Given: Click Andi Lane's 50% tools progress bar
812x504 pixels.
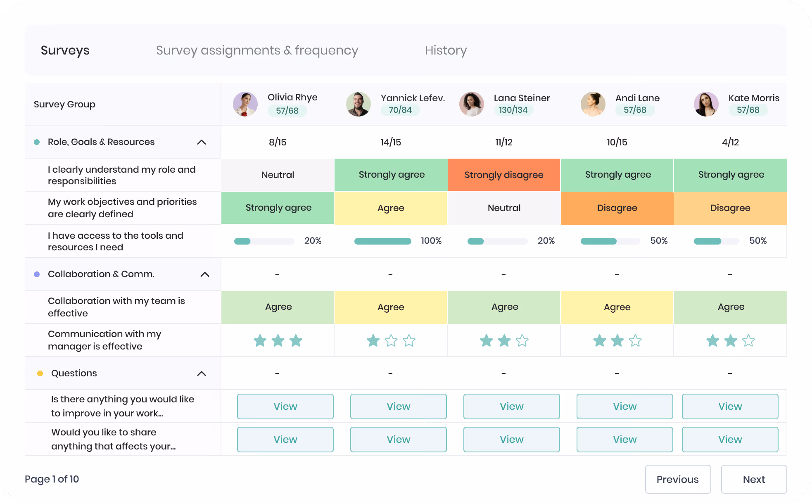Looking at the screenshot, I should 610,241.
